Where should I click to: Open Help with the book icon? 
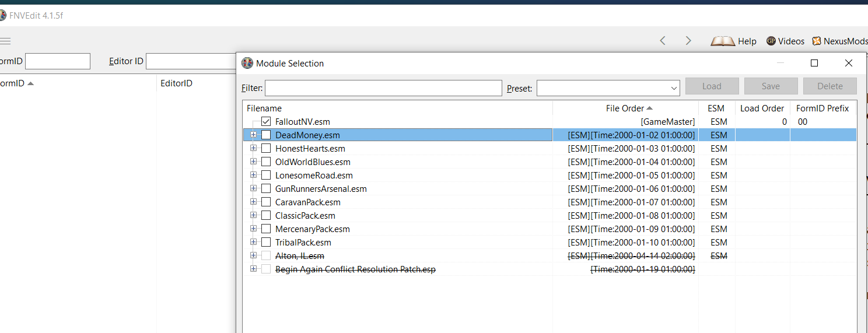[733, 41]
